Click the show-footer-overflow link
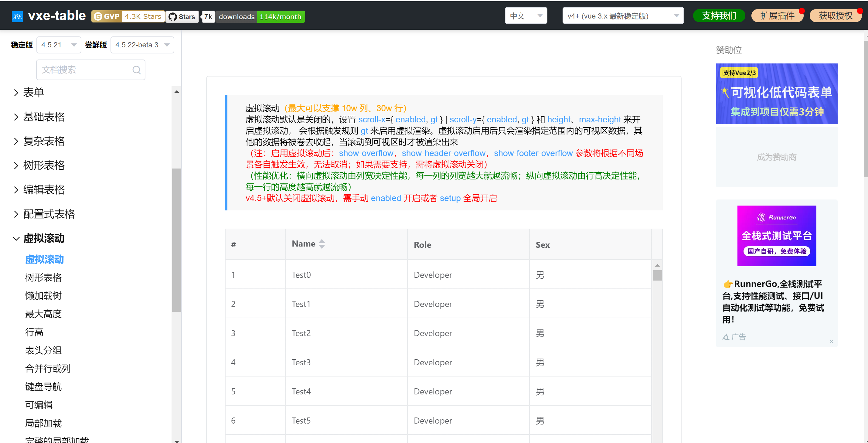Viewport: 868px width, 443px height. pyautogui.click(x=533, y=153)
